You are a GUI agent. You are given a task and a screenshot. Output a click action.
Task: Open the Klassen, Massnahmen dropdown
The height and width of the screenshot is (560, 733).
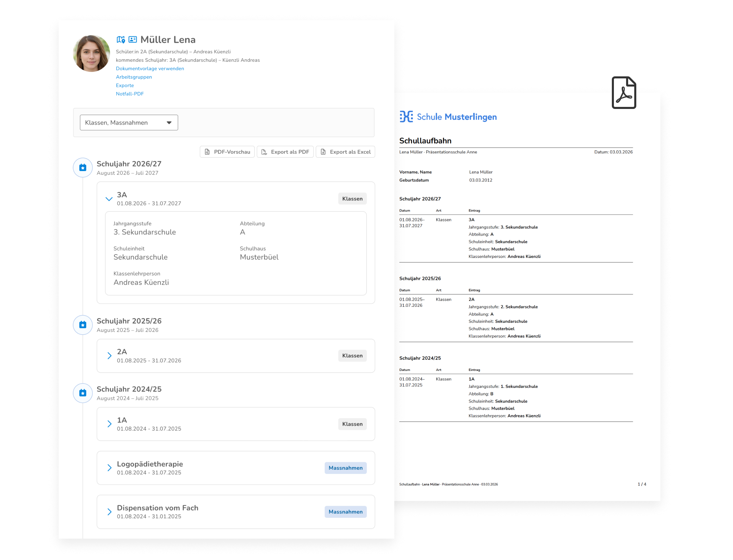(129, 123)
